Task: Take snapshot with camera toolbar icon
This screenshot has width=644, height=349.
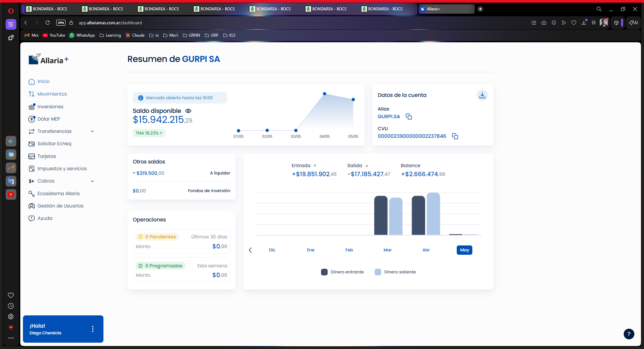Action: [x=544, y=23]
